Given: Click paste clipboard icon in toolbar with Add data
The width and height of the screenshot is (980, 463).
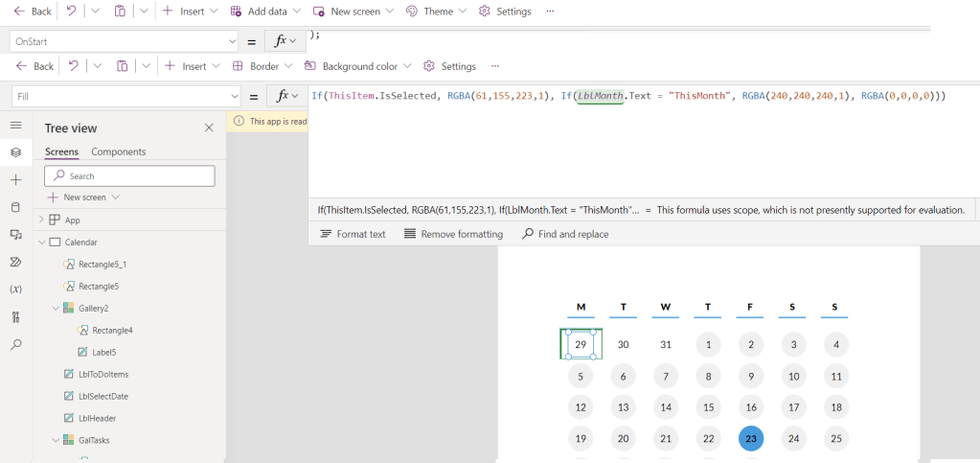Looking at the screenshot, I should (x=120, y=12).
